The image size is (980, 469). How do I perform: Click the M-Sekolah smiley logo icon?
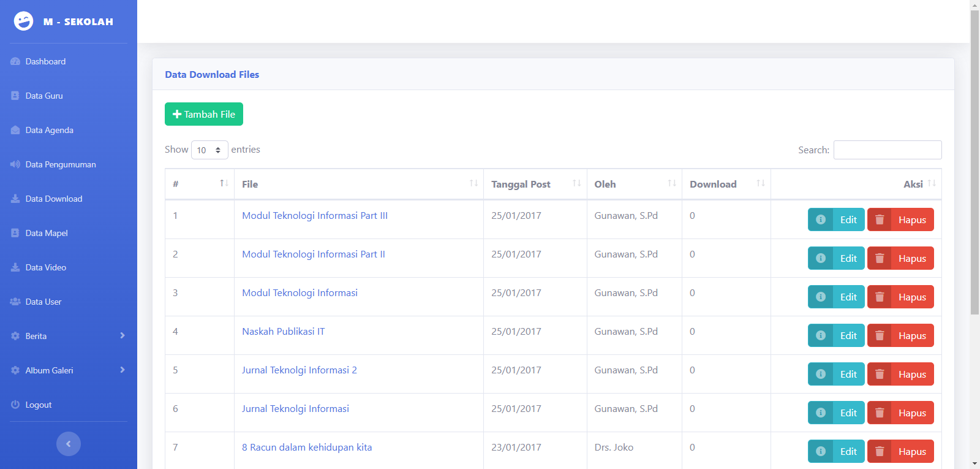[23, 21]
